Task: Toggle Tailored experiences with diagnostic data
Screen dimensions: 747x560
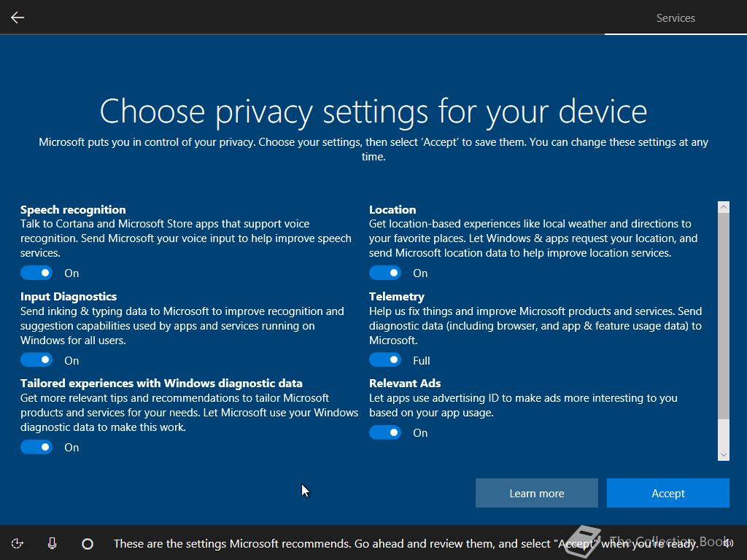Action: click(36, 447)
